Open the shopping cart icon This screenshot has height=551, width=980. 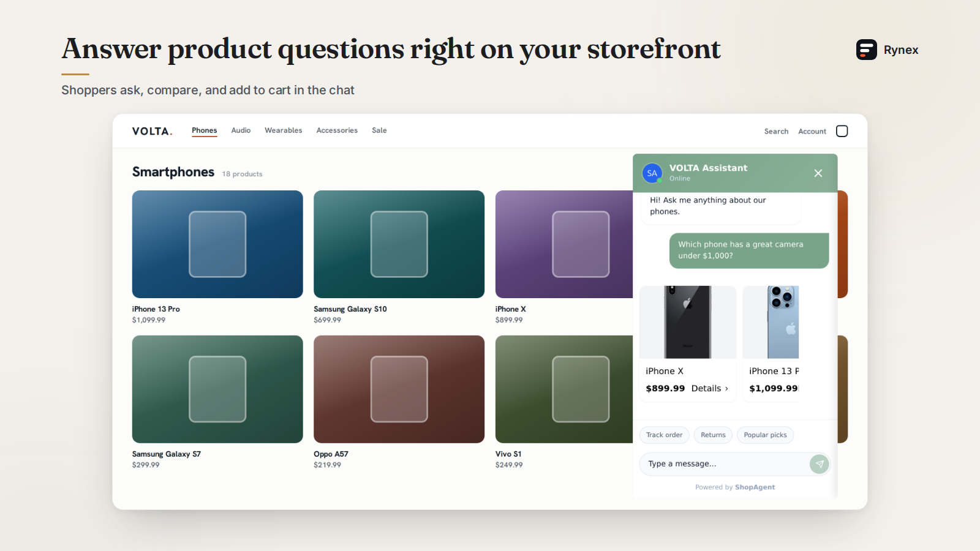tap(842, 131)
